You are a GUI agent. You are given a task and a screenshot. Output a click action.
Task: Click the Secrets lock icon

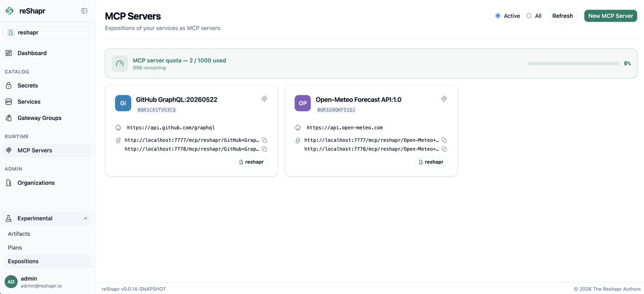point(9,85)
